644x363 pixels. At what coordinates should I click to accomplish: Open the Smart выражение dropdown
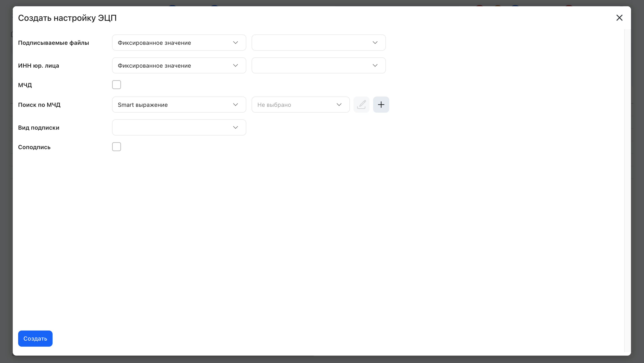pyautogui.click(x=179, y=105)
